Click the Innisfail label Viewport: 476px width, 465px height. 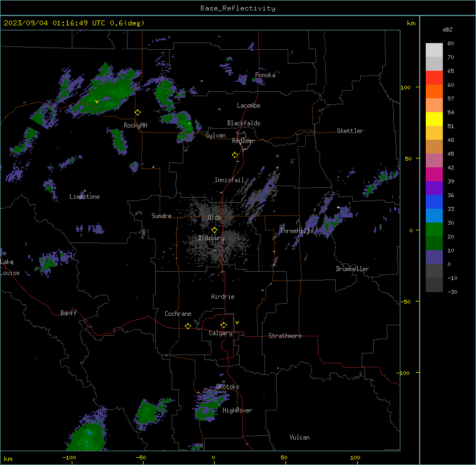tap(229, 180)
